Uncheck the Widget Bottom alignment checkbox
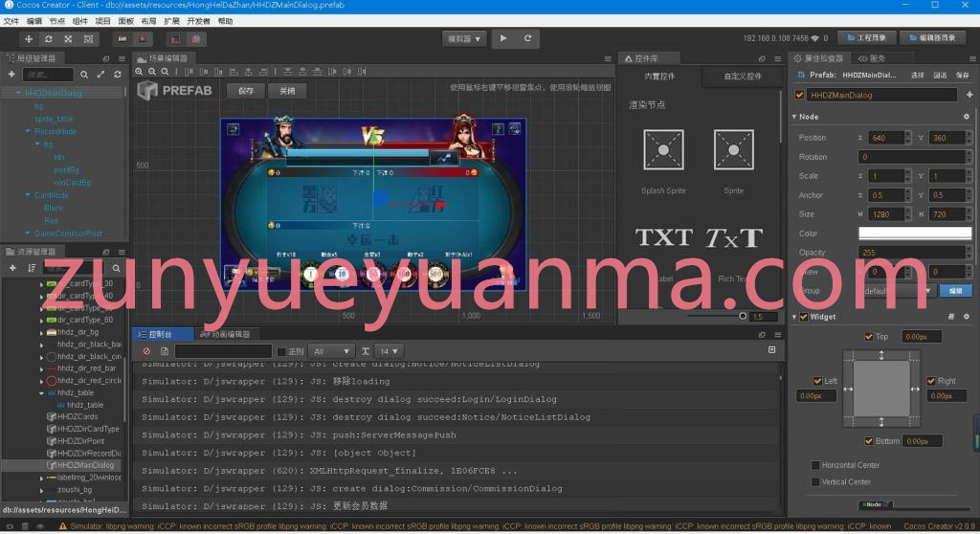980x534 pixels. point(869,441)
